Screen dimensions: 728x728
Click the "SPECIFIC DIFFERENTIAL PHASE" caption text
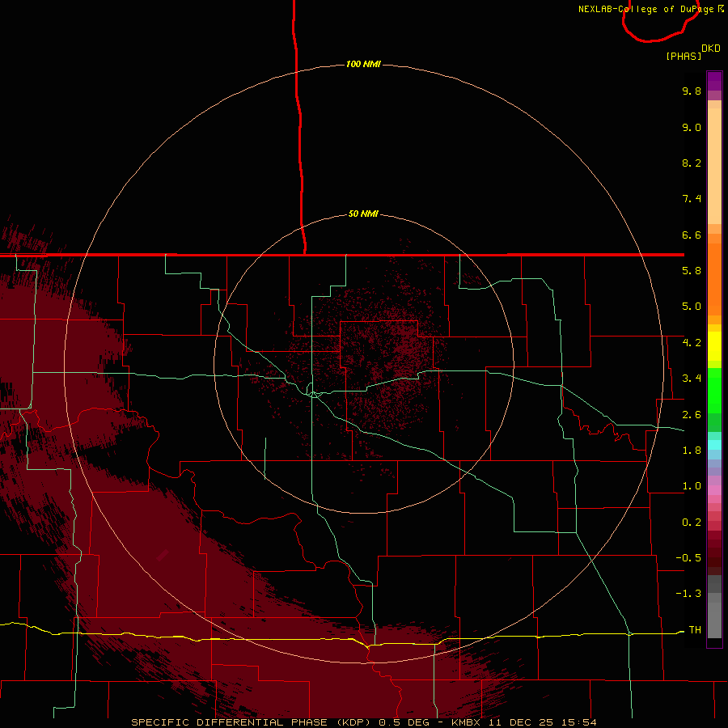point(231,722)
